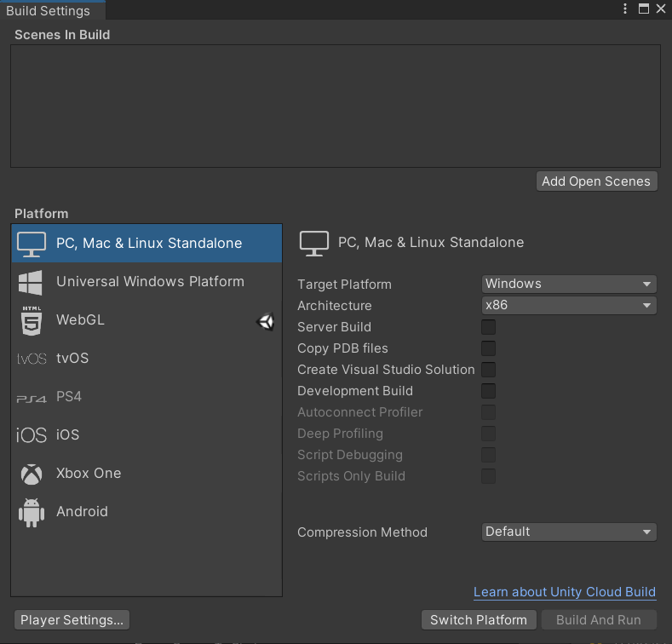Select the tvOS platform row

[x=146, y=359]
